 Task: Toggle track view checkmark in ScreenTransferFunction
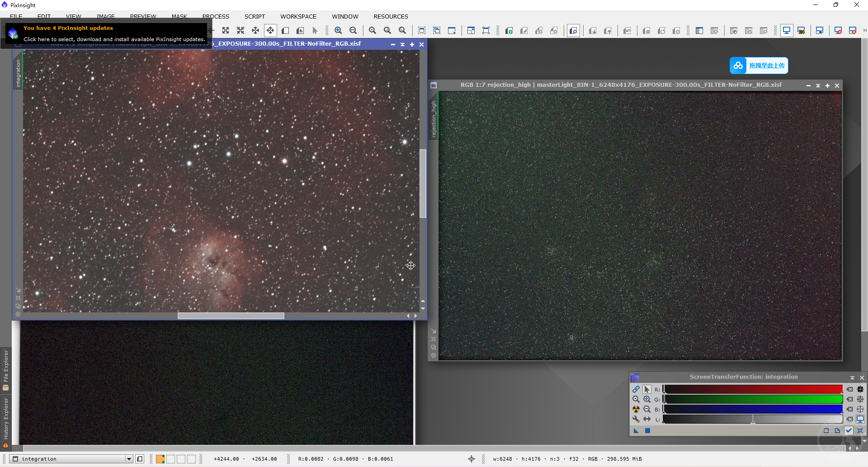(x=849, y=431)
